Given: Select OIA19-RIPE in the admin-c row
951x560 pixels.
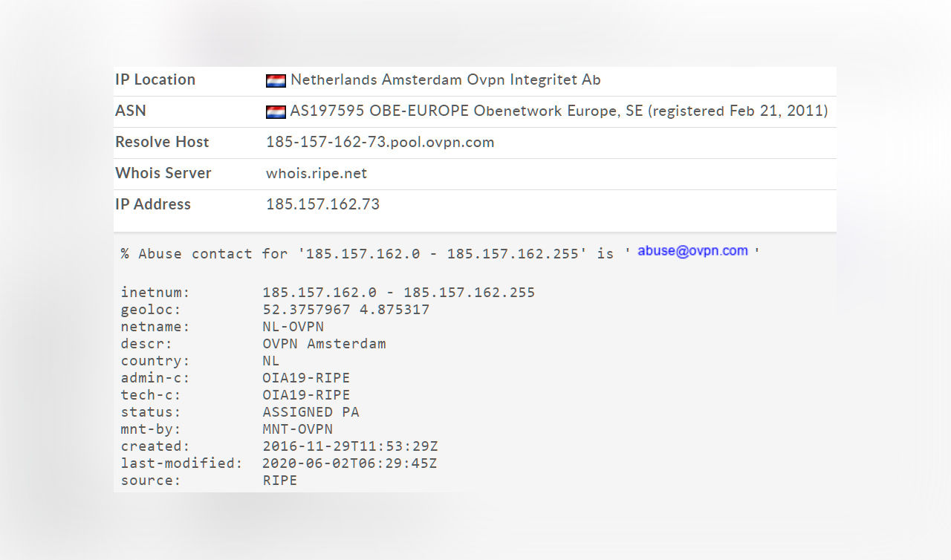Looking at the screenshot, I should [306, 377].
